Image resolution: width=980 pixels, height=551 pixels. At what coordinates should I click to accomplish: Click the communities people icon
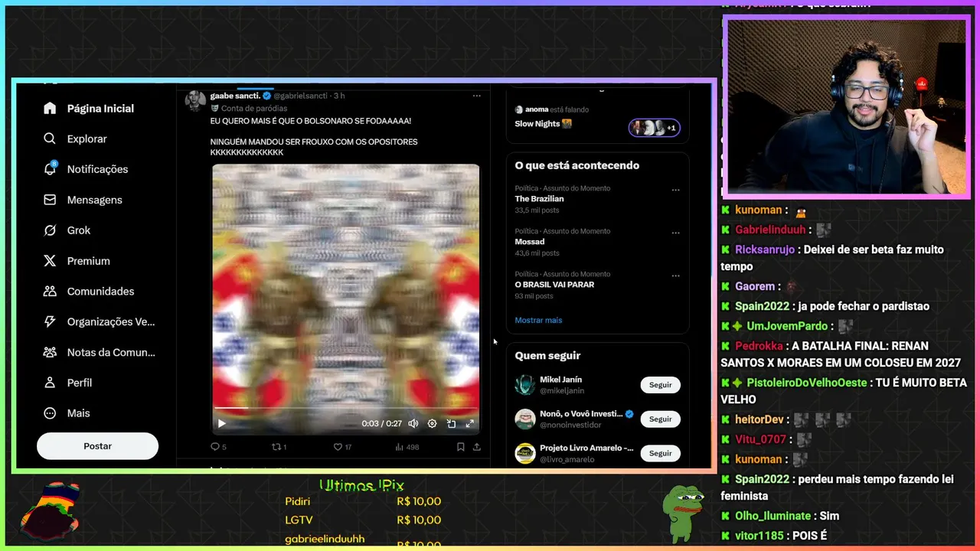point(50,292)
